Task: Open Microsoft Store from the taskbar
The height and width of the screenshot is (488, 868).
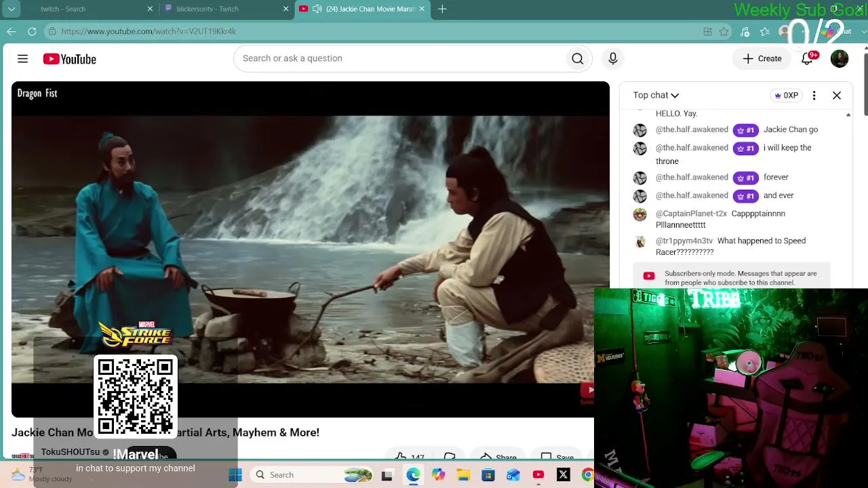Action: point(488,475)
